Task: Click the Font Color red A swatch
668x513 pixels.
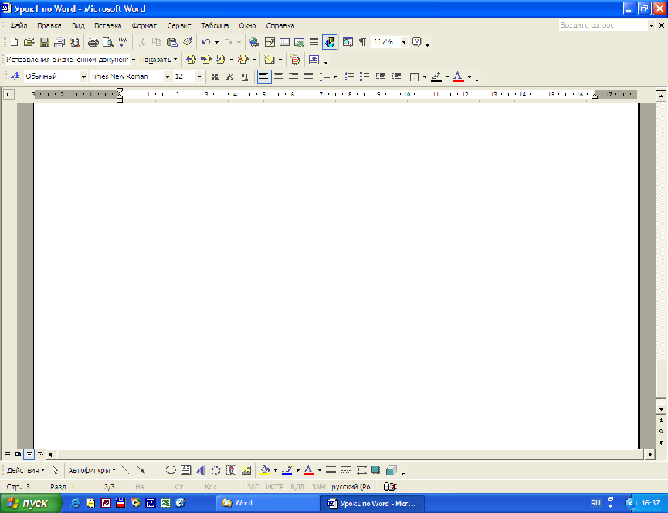Action: pos(458,76)
